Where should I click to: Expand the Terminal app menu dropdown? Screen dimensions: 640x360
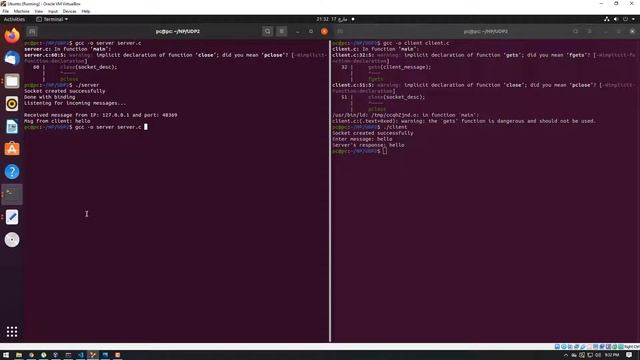(52, 19)
